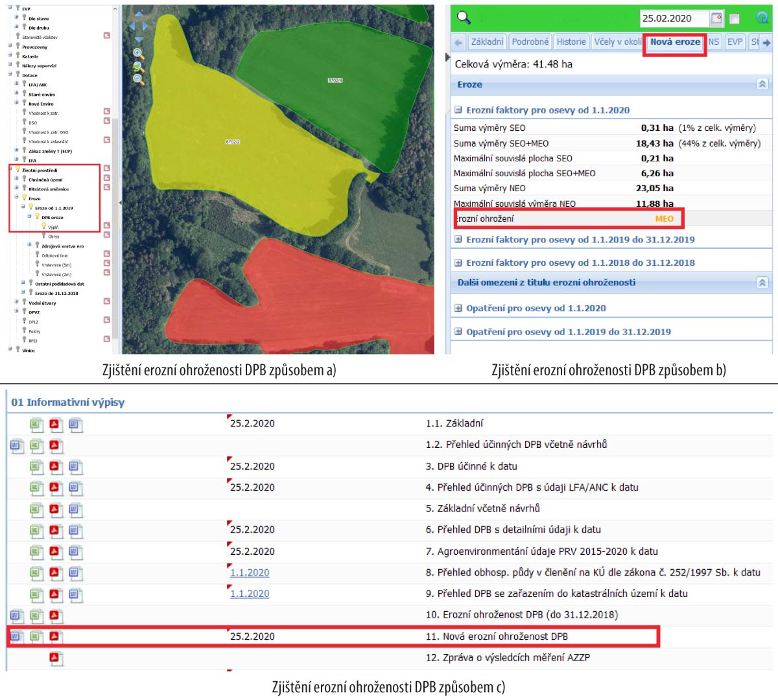Toggle the Obrys layer lightbulb visibility

(x=44, y=236)
